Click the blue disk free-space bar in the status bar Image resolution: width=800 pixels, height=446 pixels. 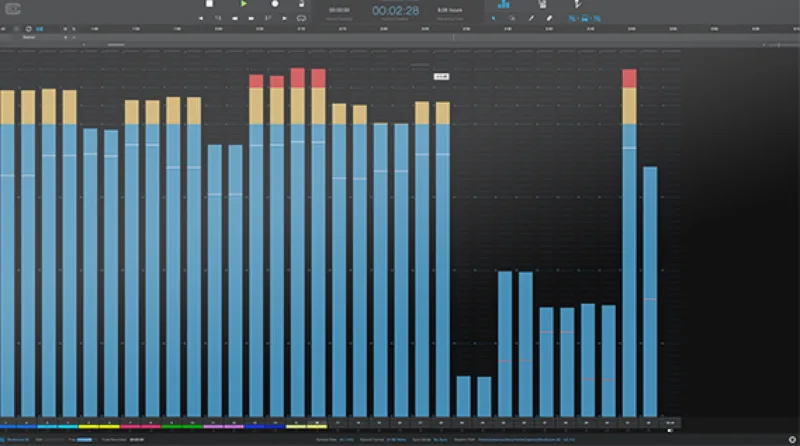pos(85,439)
